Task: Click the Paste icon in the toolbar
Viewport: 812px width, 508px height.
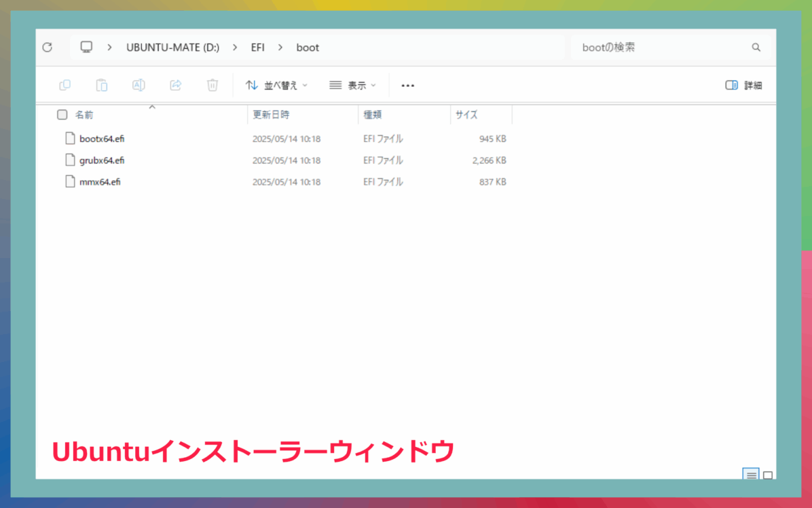Action: 102,85
